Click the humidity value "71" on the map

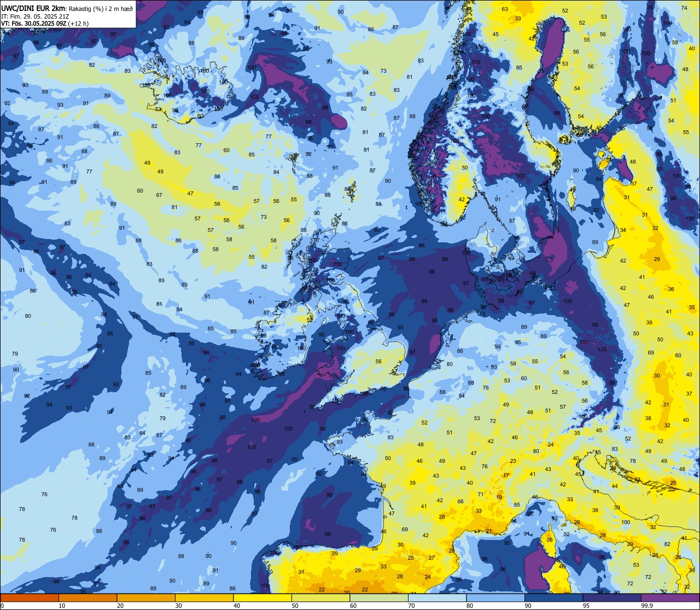coord(480,494)
